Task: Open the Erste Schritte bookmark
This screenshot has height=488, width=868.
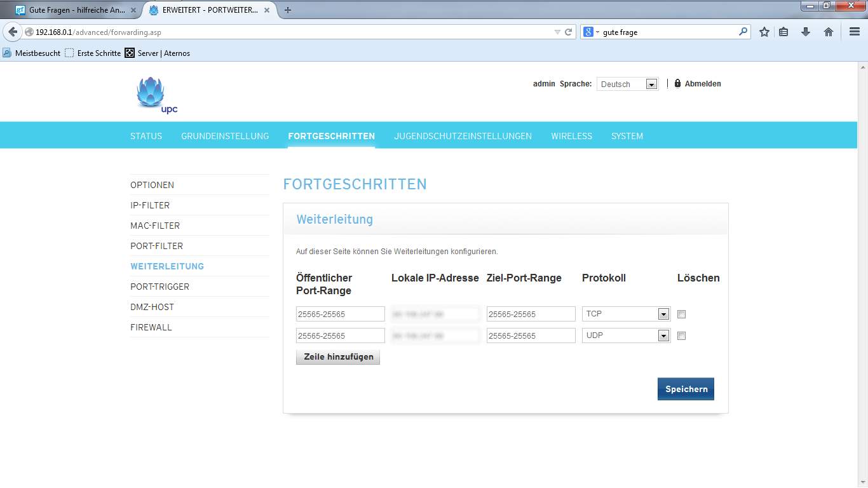Action: click(93, 53)
